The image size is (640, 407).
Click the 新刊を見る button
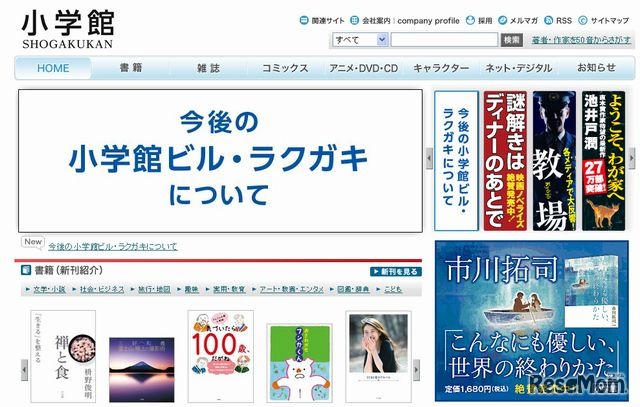coord(396,271)
